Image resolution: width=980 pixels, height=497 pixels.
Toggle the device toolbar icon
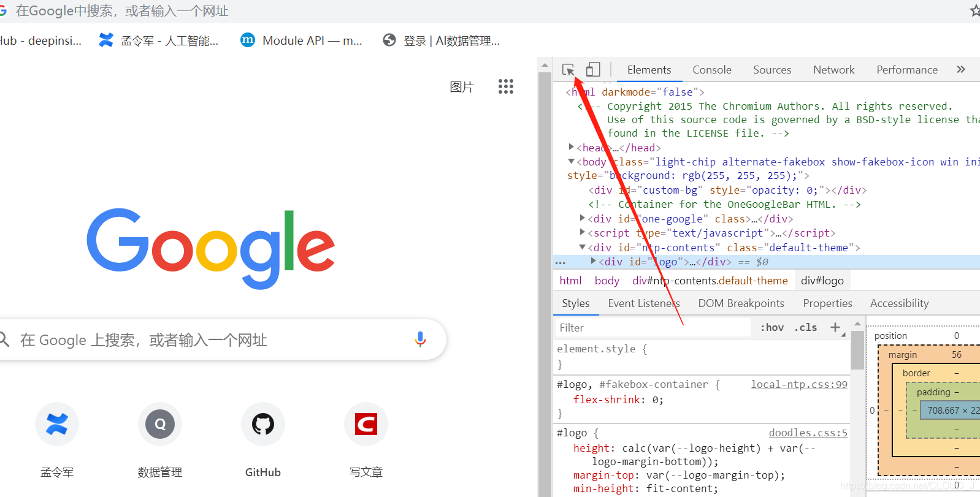[593, 69]
